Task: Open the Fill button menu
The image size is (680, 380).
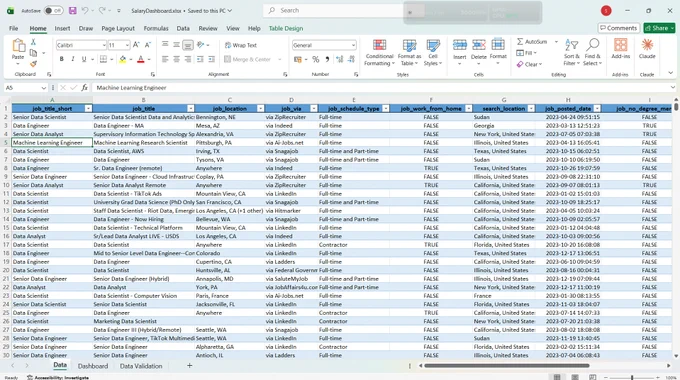Action: coord(526,53)
